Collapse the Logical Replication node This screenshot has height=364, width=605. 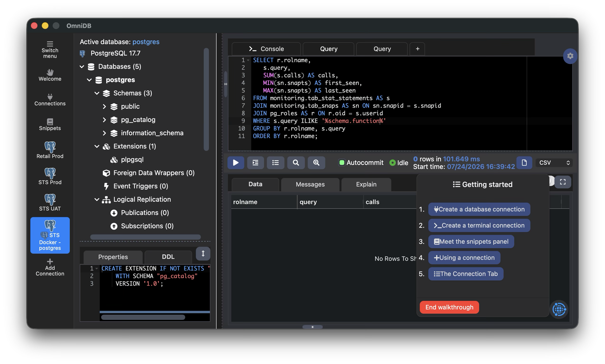[97, 199]
